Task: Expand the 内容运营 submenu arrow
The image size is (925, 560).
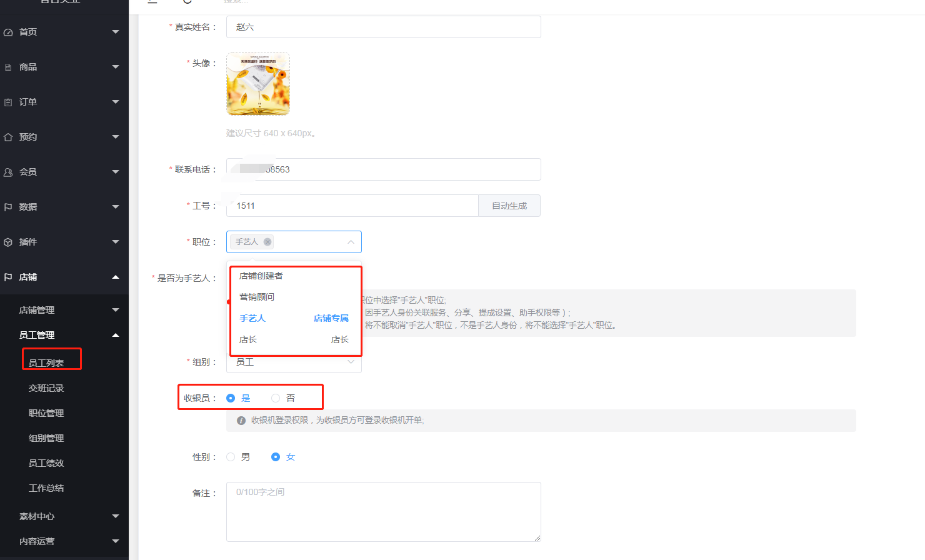Action: point(116,541)
